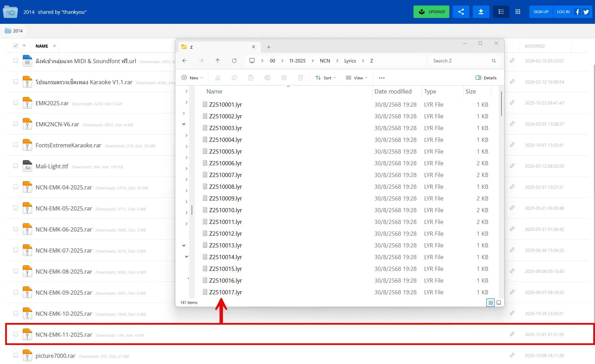
Task: Click the share icon in header
Action: [461, 12]
